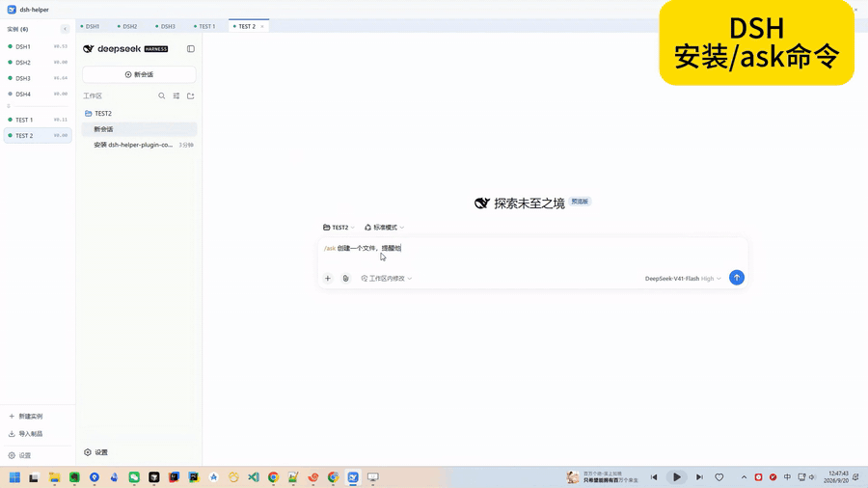Select the DSH4 instance in sidebar

coord(38,95)
